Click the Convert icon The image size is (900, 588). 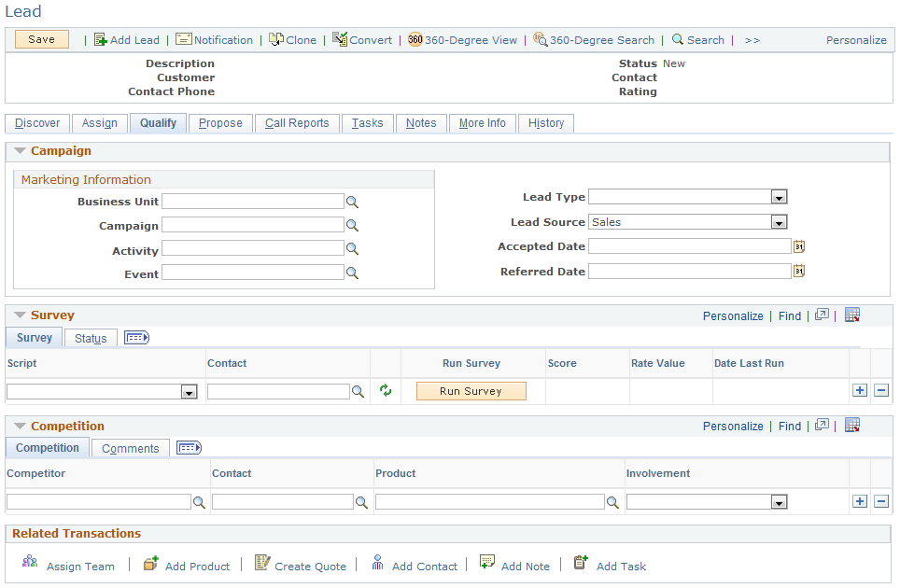pos(340,39)
